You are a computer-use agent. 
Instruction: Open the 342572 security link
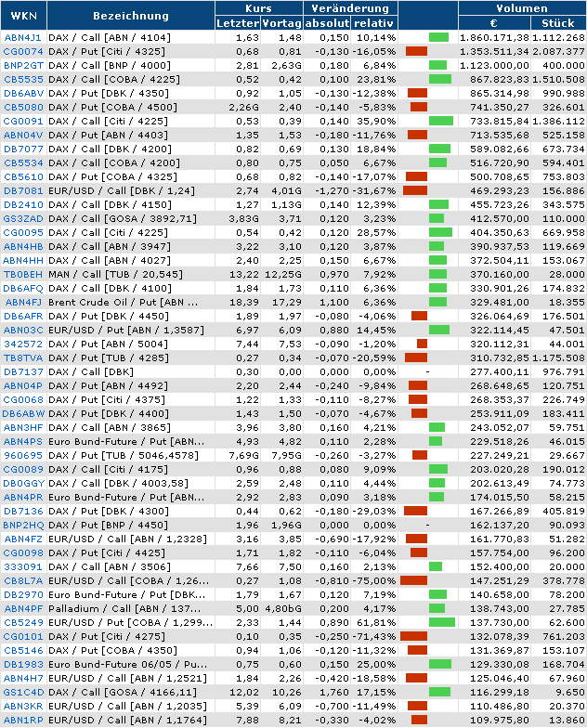(22, 344)
